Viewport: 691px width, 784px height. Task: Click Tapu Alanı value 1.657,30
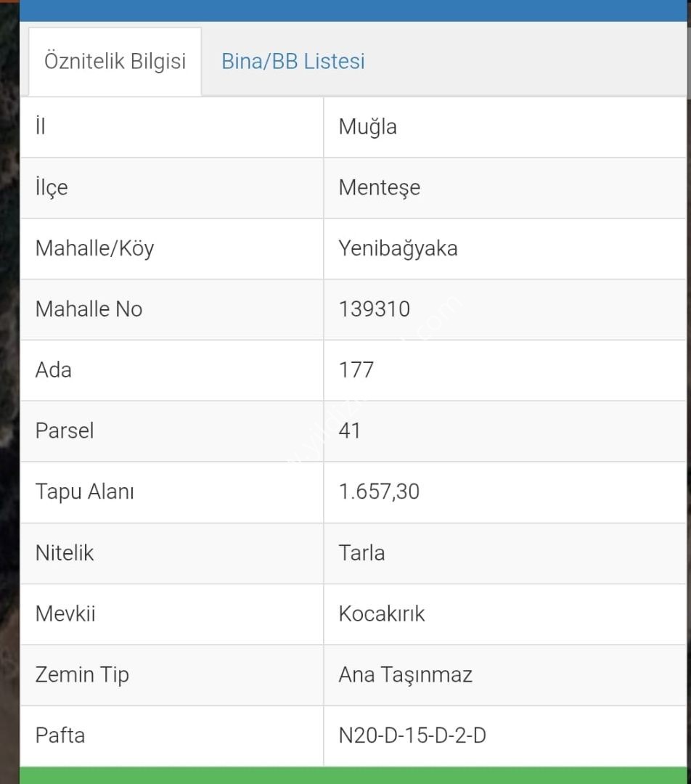pos(379,491)
